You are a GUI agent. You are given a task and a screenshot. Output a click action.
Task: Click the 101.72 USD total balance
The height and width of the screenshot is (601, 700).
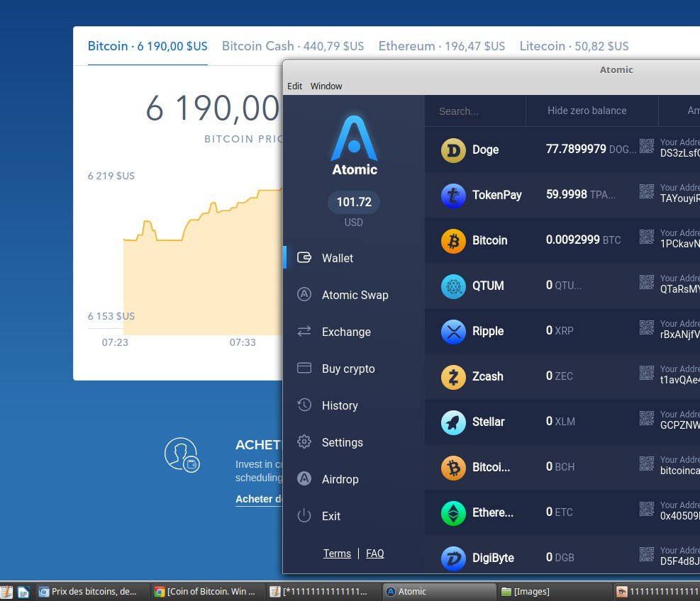354,202
